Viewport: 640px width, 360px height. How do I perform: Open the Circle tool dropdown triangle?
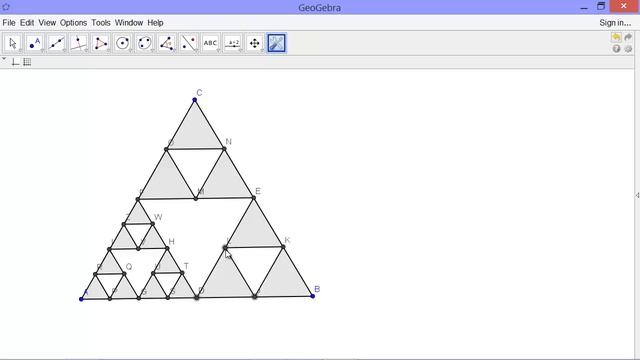[x=130, y=51]
